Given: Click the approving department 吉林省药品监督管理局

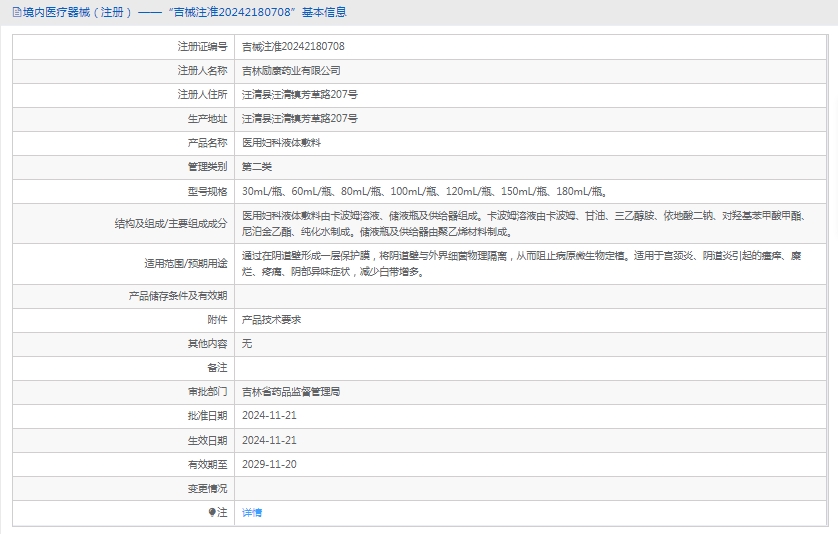Looking at the screenshot, I should tap(291, 392).
